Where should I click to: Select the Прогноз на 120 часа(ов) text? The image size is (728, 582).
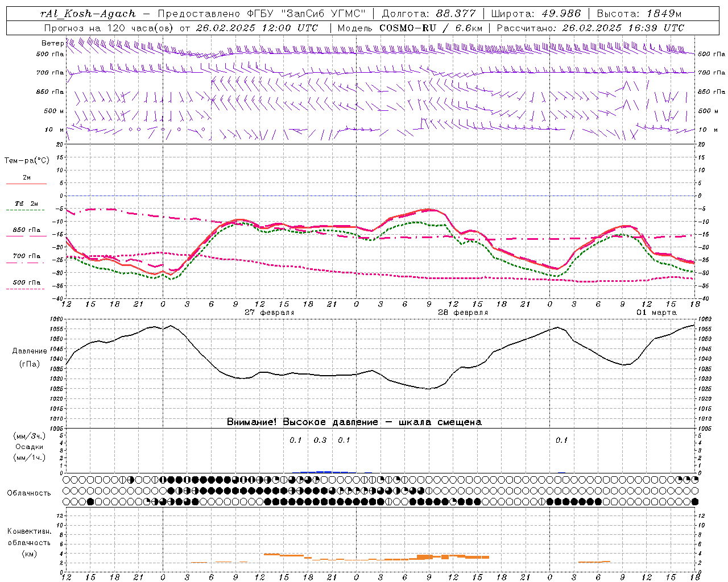click(x=109, y=28)
